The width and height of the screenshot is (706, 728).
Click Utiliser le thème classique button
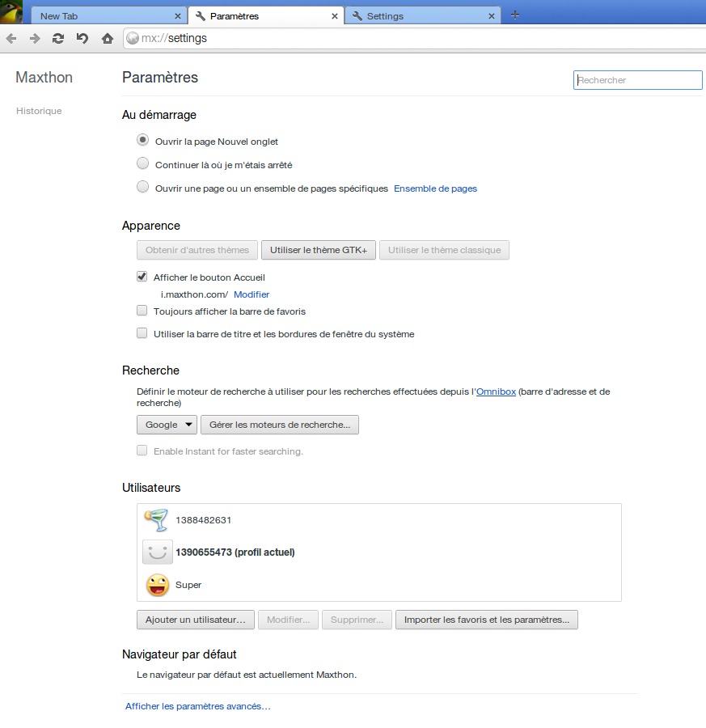tap(444, 250)
